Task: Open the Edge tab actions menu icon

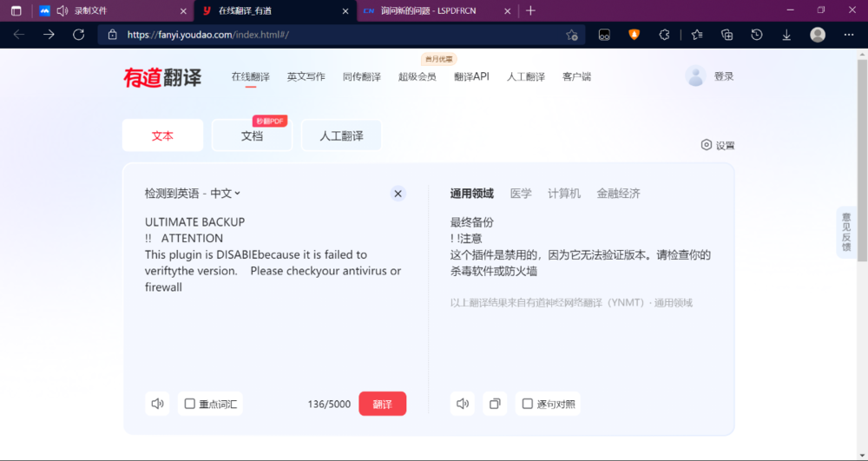Action: tap(16, 10)
